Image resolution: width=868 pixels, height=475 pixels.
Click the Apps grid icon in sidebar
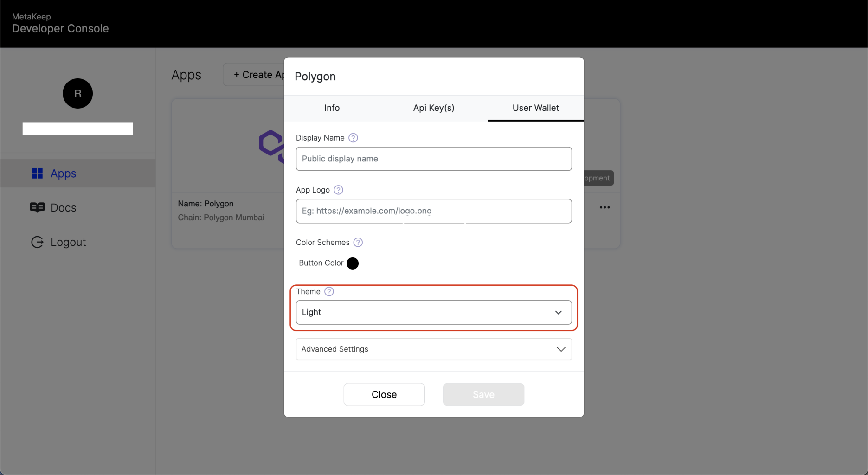click(37, 173)
